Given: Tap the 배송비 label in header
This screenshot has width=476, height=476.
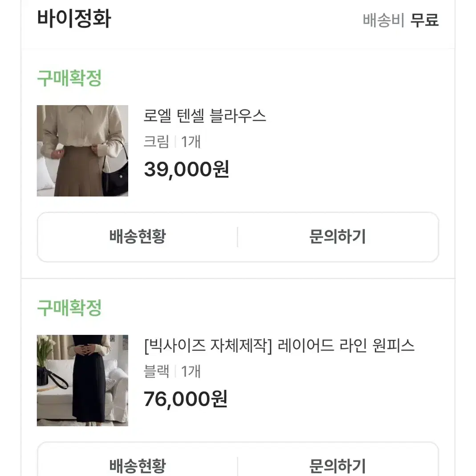Looking at the screenshot, I should pyautogui.click(x=384, y=20).
